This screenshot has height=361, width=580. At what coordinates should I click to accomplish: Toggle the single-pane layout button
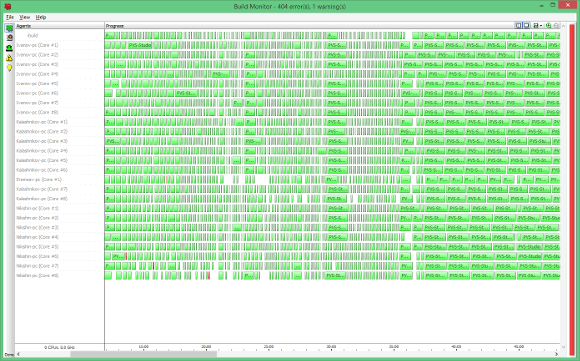tap(526, 26)
